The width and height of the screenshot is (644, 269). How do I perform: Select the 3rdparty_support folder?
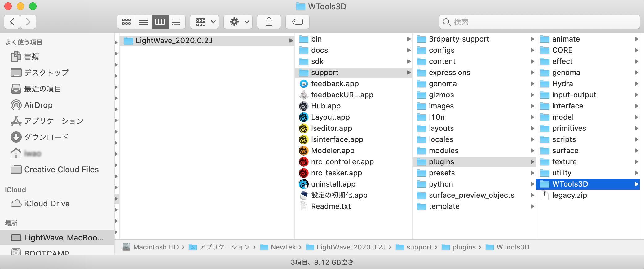tap(474, 39)
